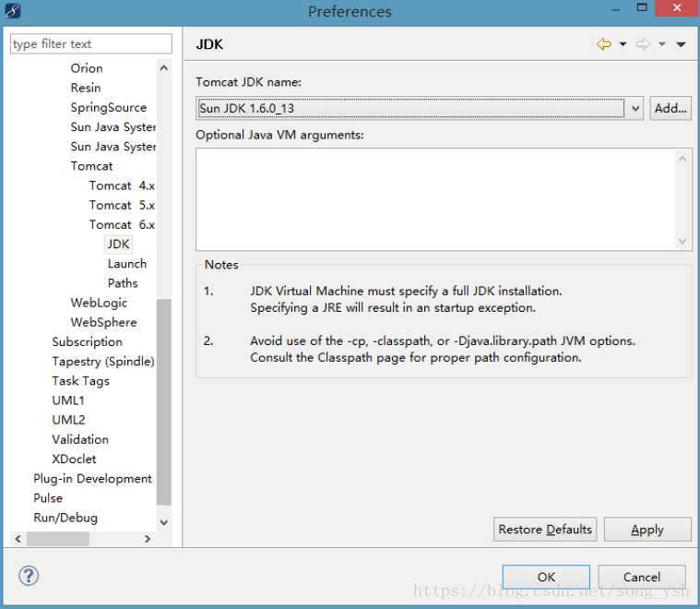The width and height of the screenshot is (700, 609).
Task: Open the Paths preferences page
Action: (x=123, y=283)
